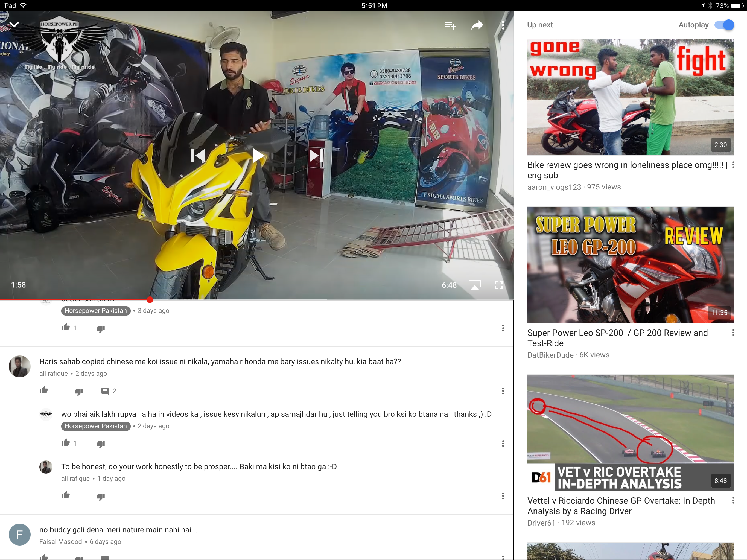Open options for Vettel v Ricciardo video

tap(733, 501)
